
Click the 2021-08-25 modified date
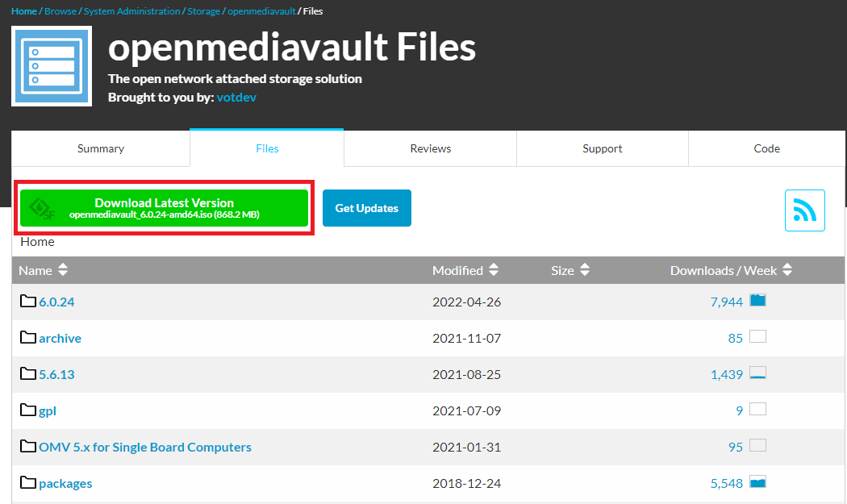tap(467, 374)
